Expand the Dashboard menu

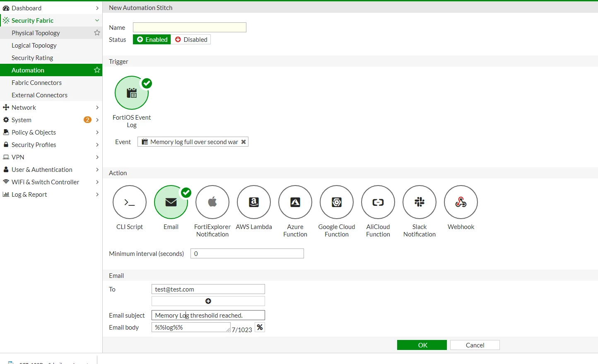click(51, 8)
